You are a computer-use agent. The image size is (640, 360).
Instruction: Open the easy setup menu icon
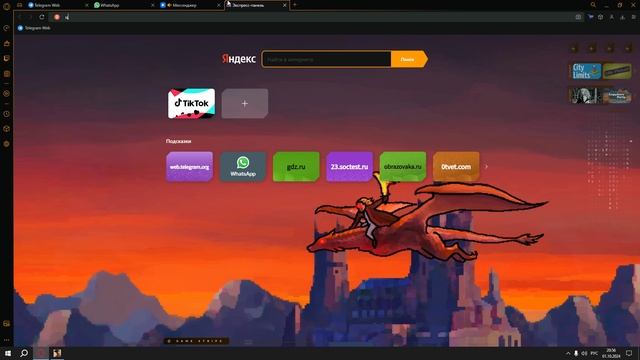coord(633,17)
